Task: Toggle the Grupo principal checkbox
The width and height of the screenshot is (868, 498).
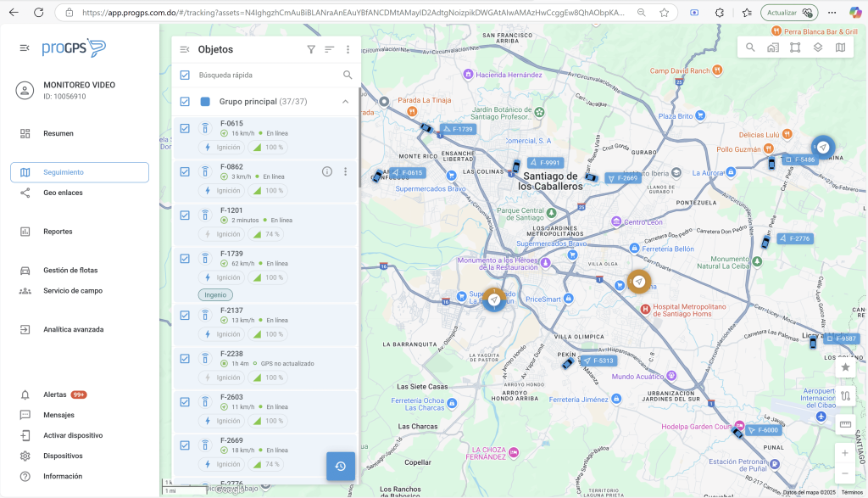Action: tap(185, 101)
